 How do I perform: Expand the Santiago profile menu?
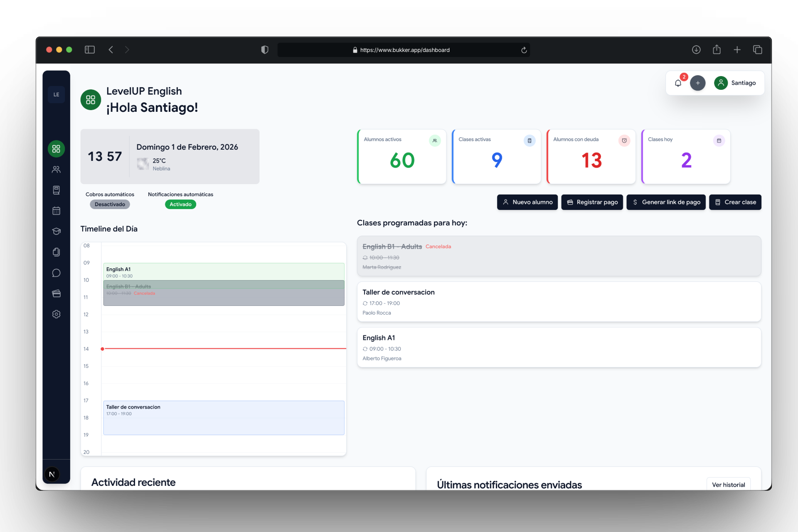click(736, 83)
